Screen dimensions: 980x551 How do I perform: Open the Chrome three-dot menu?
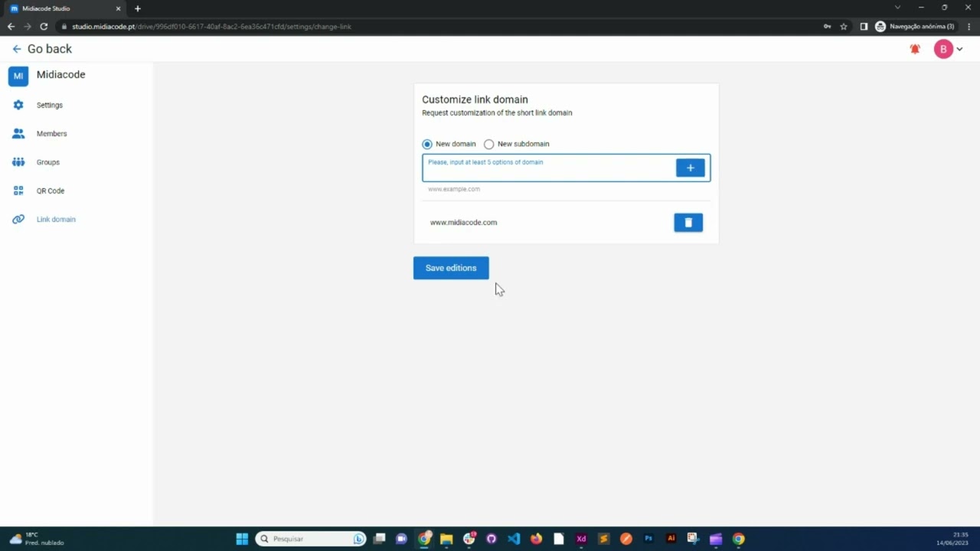pyautogui.click(x=969, y=27)
